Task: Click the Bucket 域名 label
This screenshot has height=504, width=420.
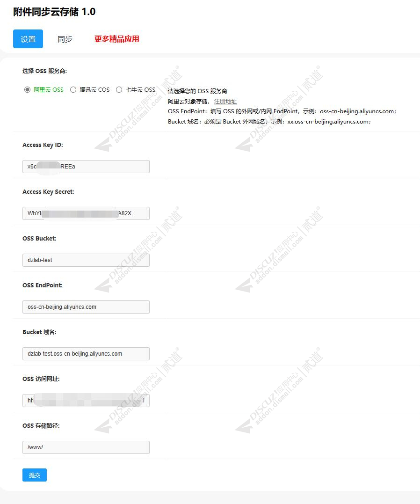Action: click(40, 332)
